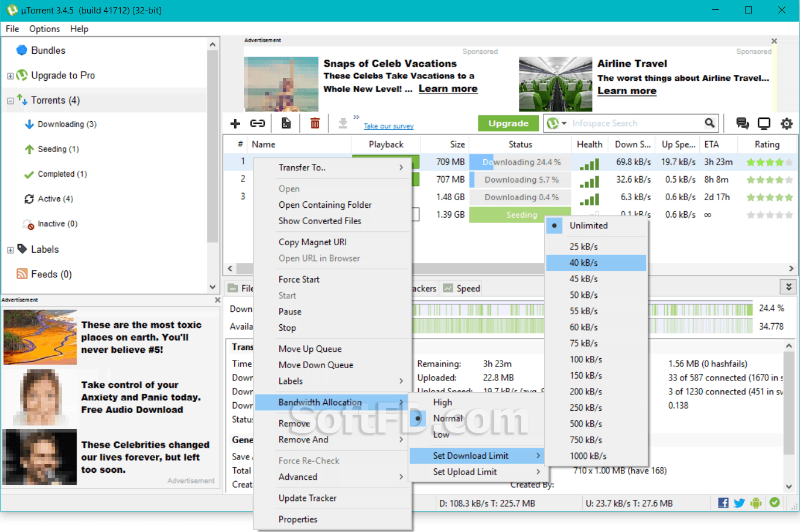Set download limit to 40 kB/s
Image resolution: width=800 pixels, height=532 pixels.
pyautogui.click(x=596, y=263)
